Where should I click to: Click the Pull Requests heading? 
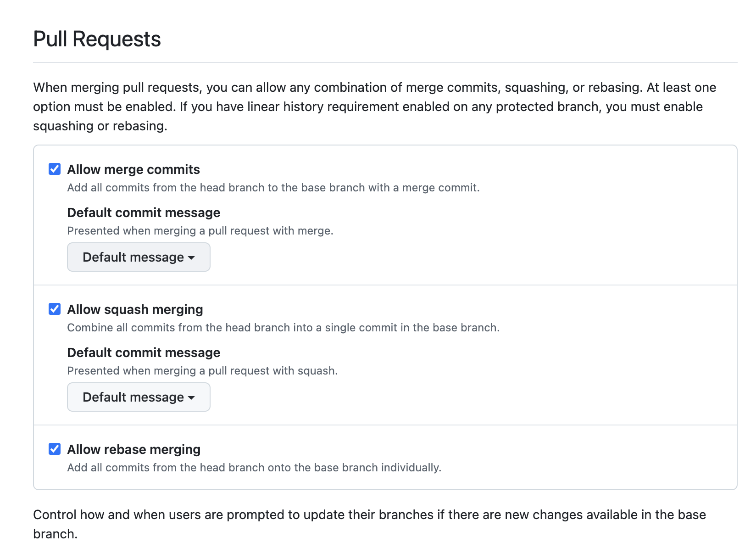pos(96,39)
